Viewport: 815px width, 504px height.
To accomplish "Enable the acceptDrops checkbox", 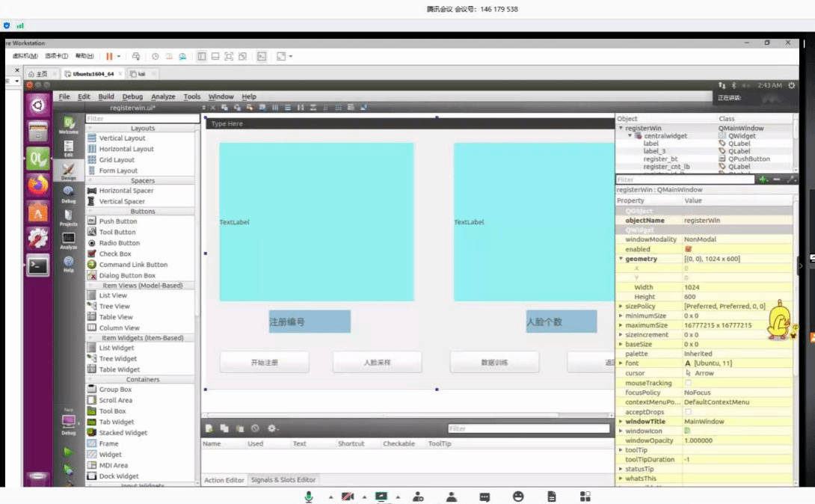I will (x=688, y=411).
